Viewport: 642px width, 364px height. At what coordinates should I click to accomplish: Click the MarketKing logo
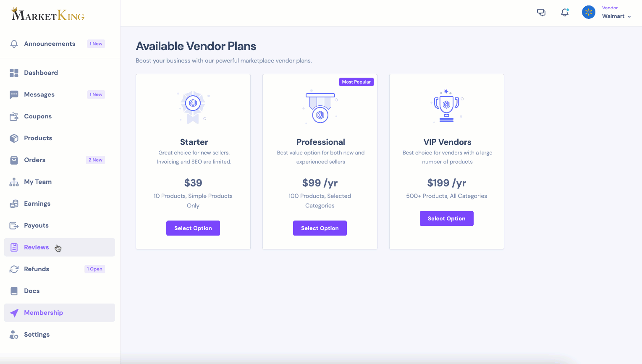point(48,15)
